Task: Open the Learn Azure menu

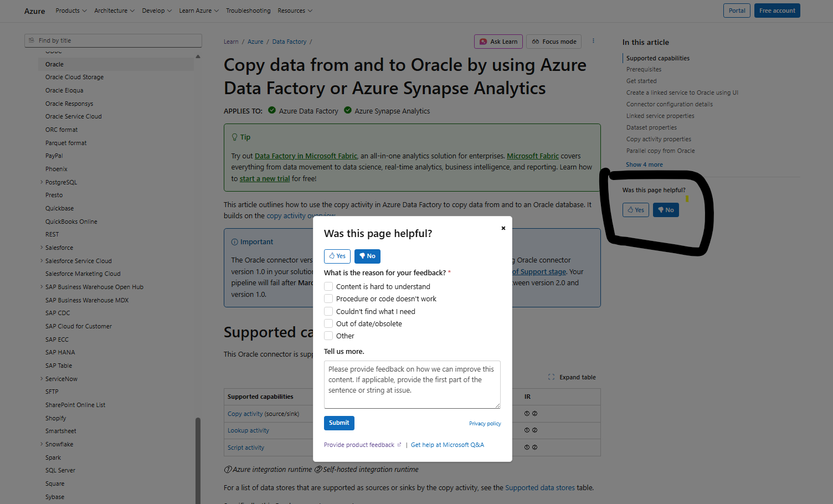Action: pos(199,11)
